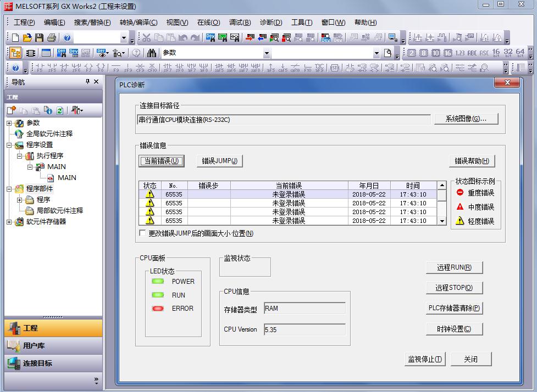Click the PLC存储器清除(P) button
Screen dimensions: 537x392
(x=454, y=308)
